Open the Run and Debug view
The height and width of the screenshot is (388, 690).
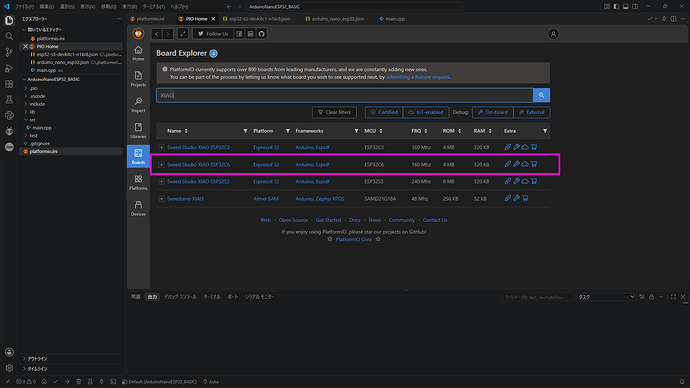(x=9, y=68)
